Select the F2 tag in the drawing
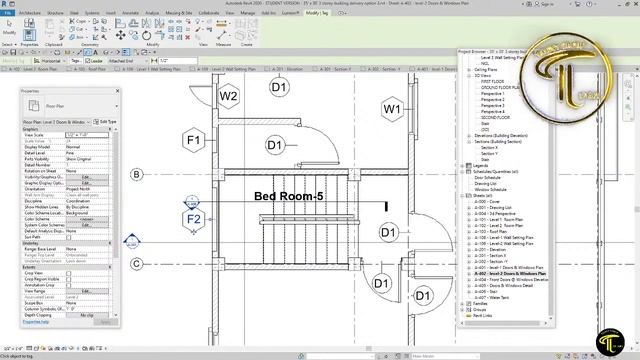This screenshot has width=640, height=360. click(x=193, y=219)
